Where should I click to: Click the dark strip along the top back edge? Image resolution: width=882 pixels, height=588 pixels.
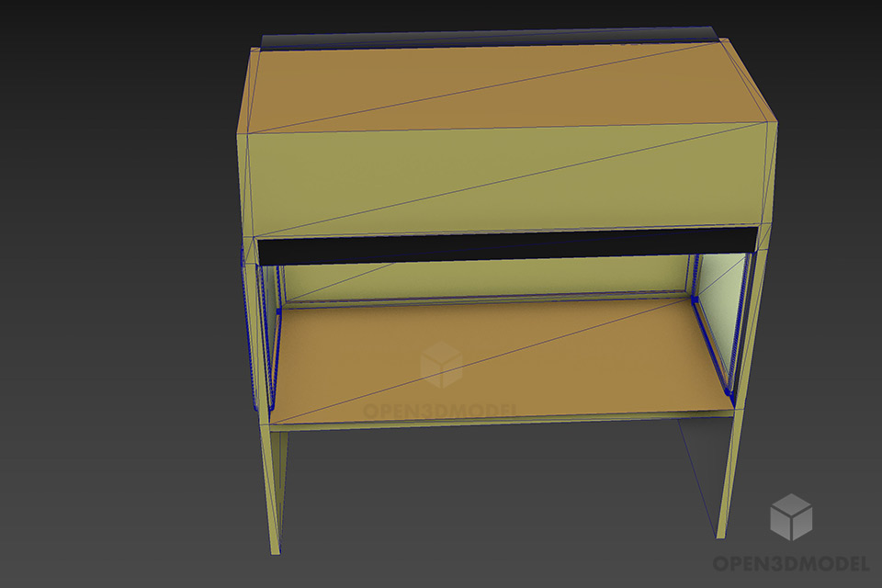point(487,40)
